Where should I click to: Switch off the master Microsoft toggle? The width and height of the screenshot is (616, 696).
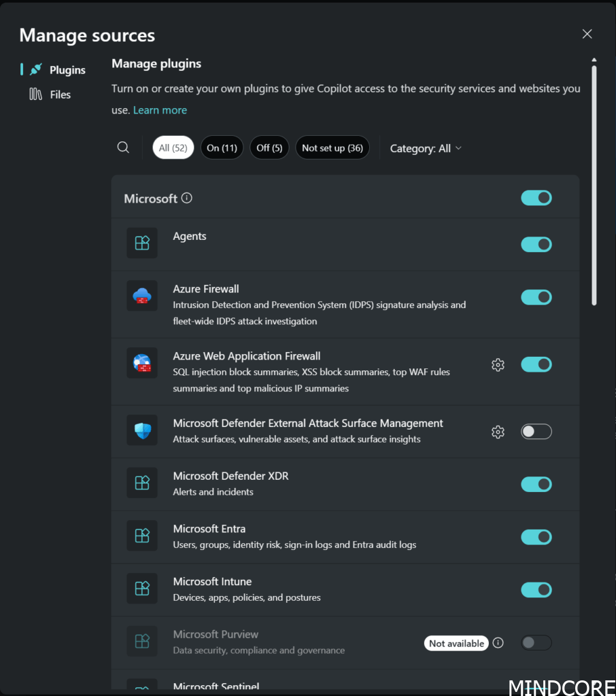click(536, 198)
